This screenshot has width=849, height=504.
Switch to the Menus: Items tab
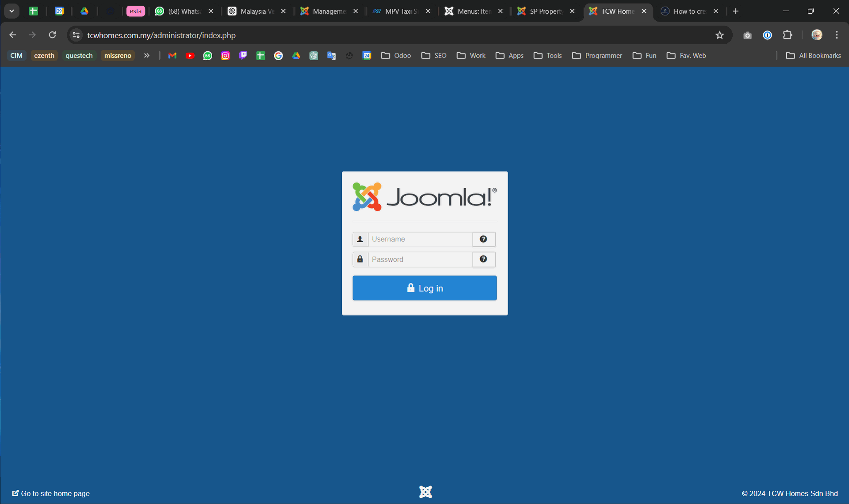474,11
